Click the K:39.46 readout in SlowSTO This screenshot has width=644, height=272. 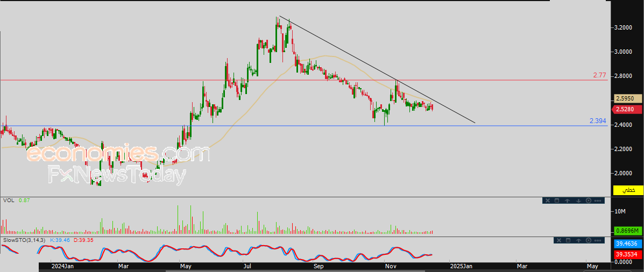60,240
